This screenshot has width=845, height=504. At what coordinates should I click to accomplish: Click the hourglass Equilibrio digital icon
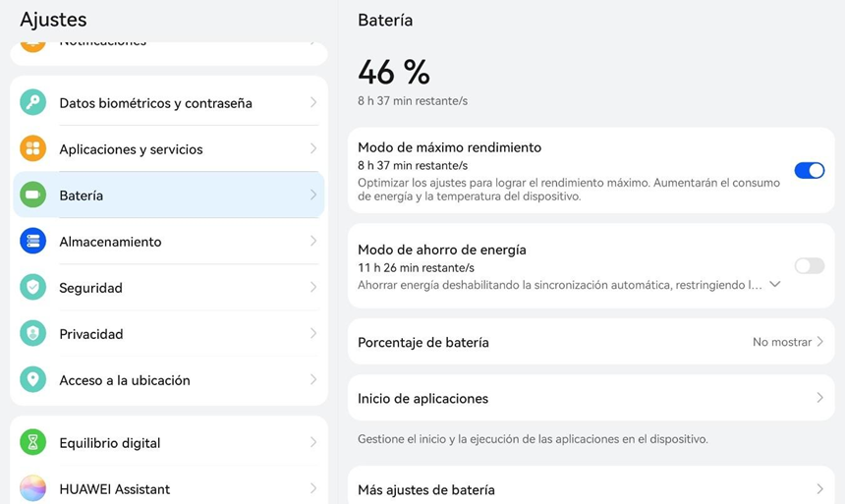pos(32,442)
